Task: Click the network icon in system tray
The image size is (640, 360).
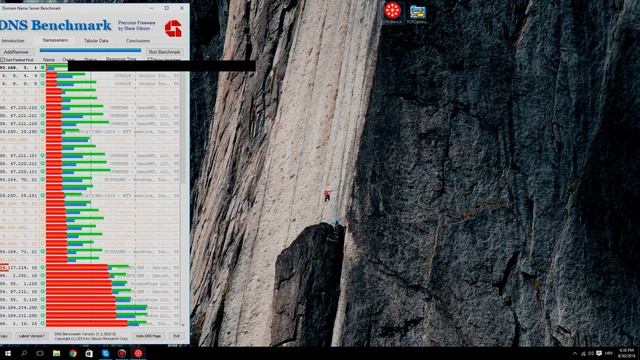Action: point(583,353)
